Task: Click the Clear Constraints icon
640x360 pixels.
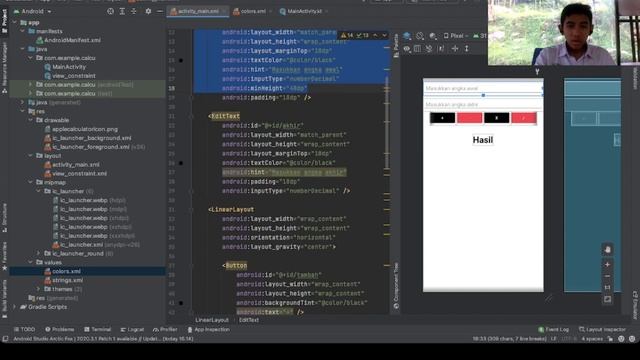Action: [x=429, y=49]
